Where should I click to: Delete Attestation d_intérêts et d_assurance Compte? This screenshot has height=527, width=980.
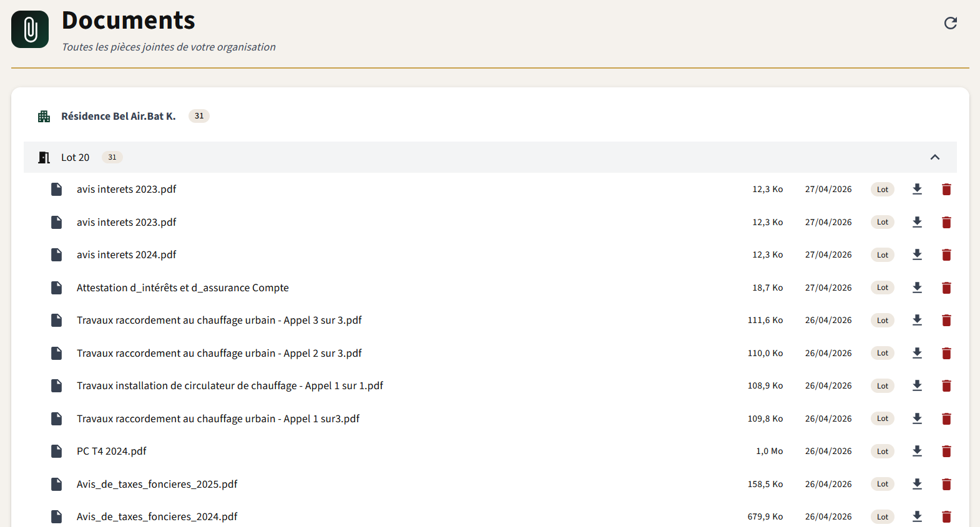tap(946, 288)
